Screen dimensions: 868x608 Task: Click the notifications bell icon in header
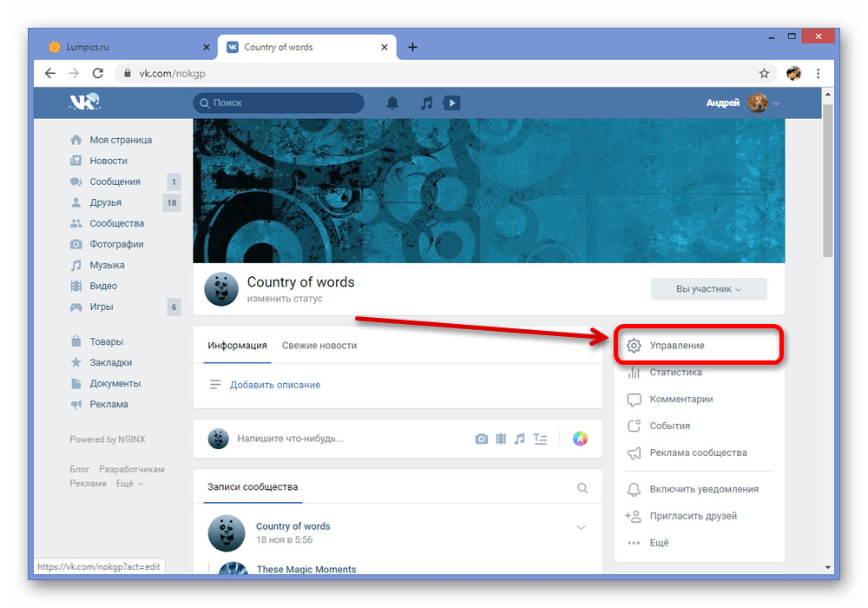coord(392,103)
